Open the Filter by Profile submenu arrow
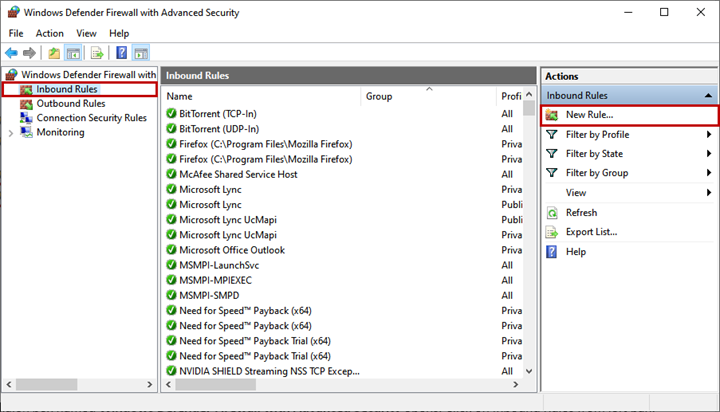This screenshot has height=412, width=720. (x=709, y=135)
